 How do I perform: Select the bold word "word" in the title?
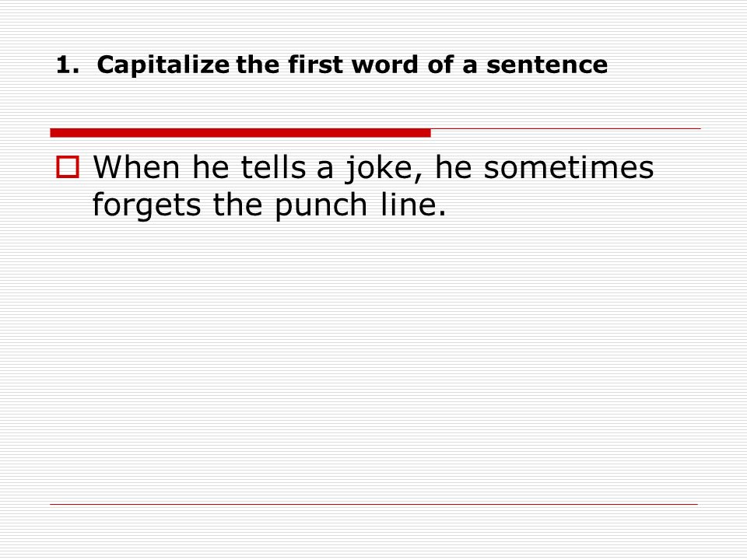pyautogui.click(x=385, y=65)
